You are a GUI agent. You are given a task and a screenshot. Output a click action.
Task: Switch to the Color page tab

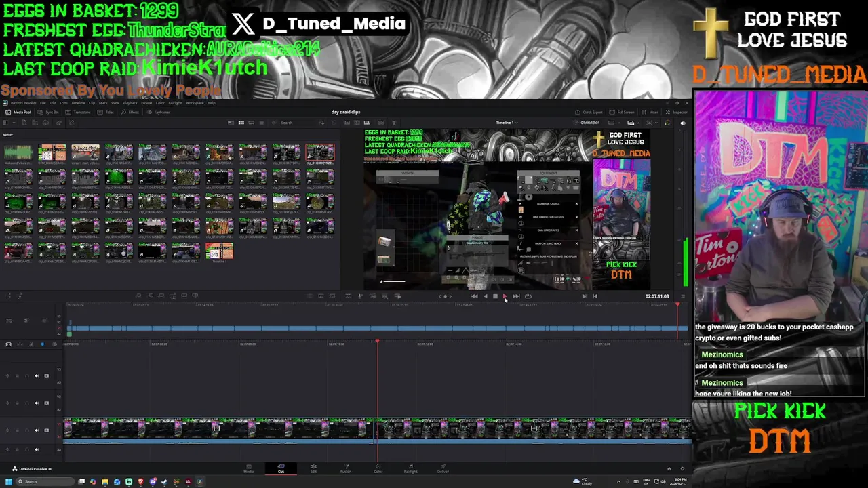tap(378, 468)
